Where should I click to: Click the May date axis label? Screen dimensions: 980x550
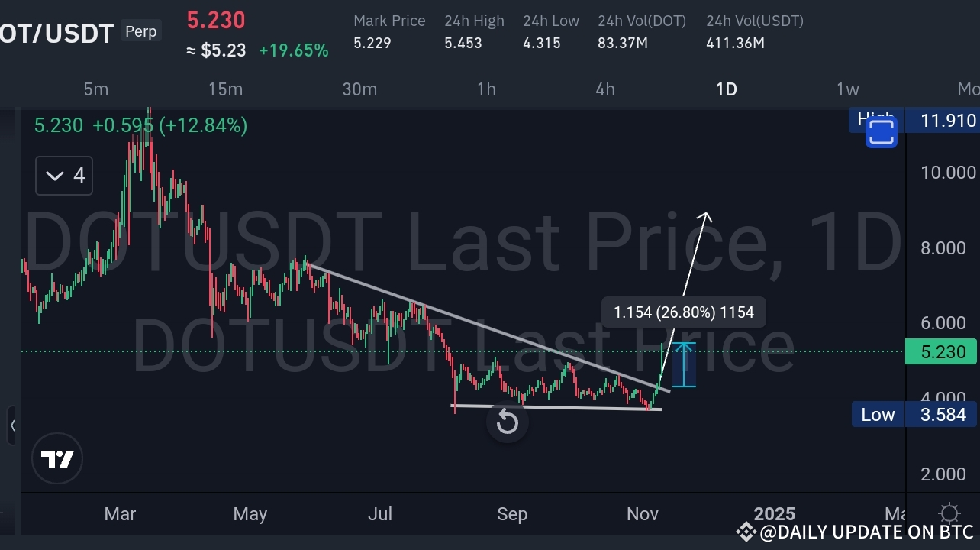point(250,514)
